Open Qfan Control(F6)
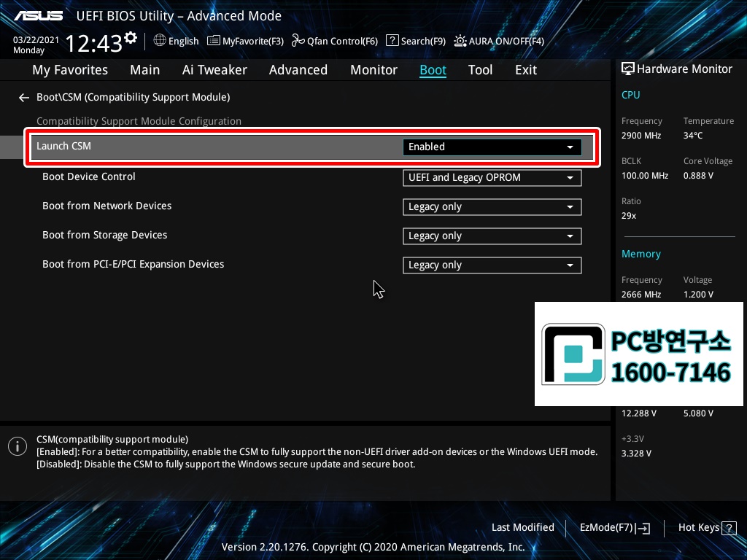This screenshot has width=747, height=560. click(334, 41)
